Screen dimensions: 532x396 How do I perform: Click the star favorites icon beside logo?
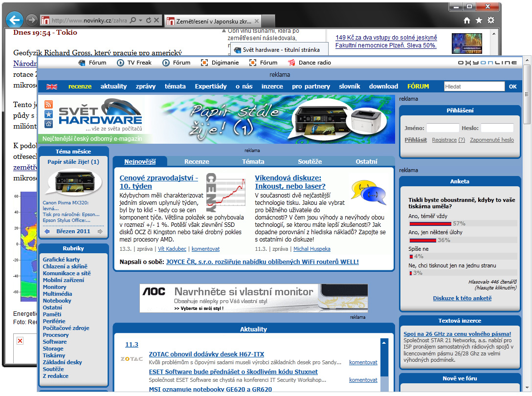48,114
